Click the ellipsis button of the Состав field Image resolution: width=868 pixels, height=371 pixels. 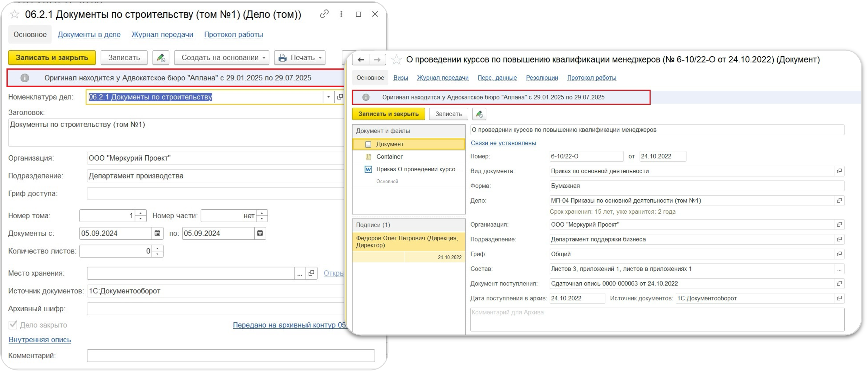pos(839,269)
